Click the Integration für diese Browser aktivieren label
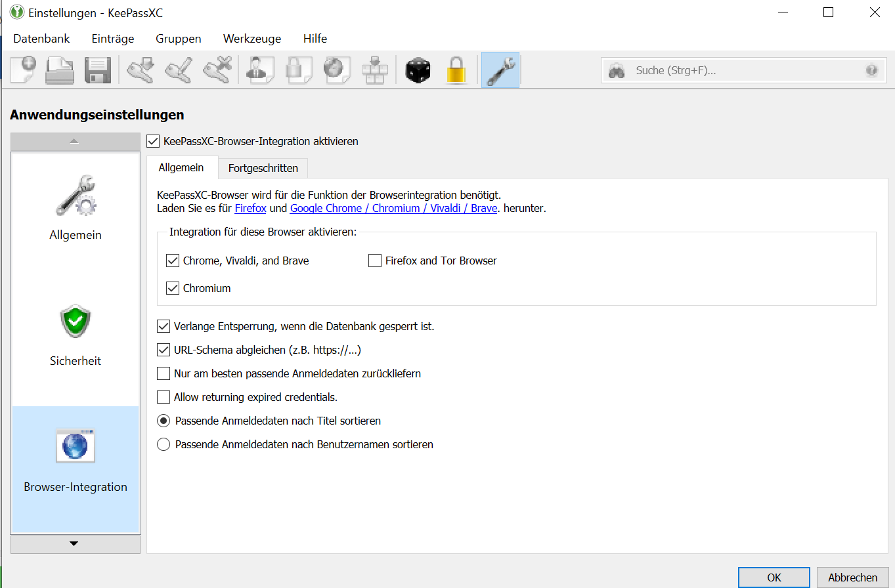Screen dimensions: 895x588 263,232
